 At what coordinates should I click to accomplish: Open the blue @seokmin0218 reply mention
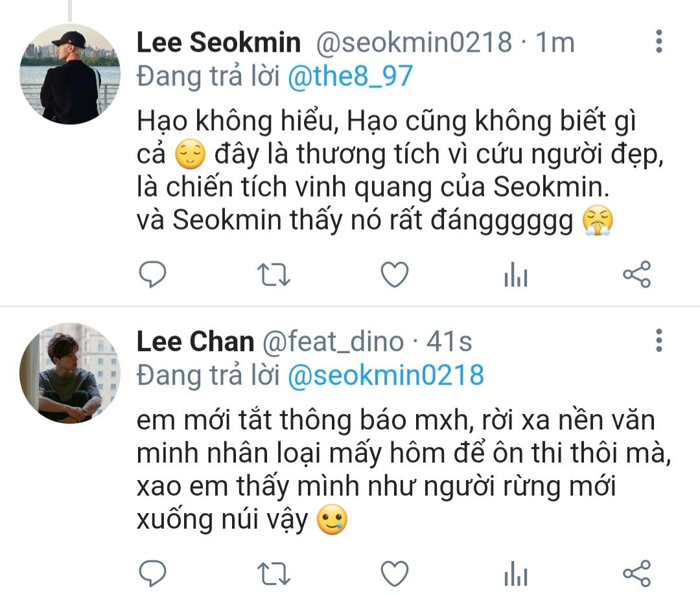[386, 374]
